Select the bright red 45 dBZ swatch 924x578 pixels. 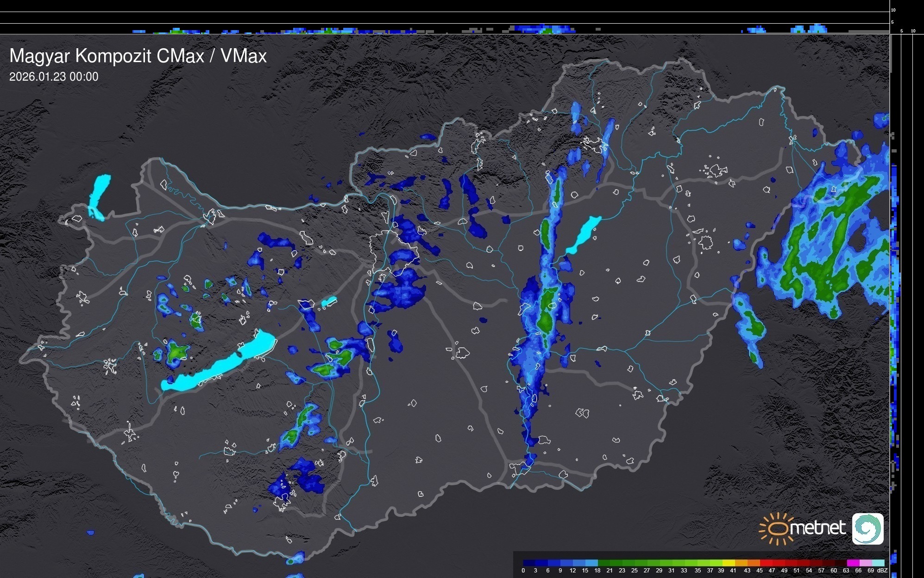click(766, 563)
